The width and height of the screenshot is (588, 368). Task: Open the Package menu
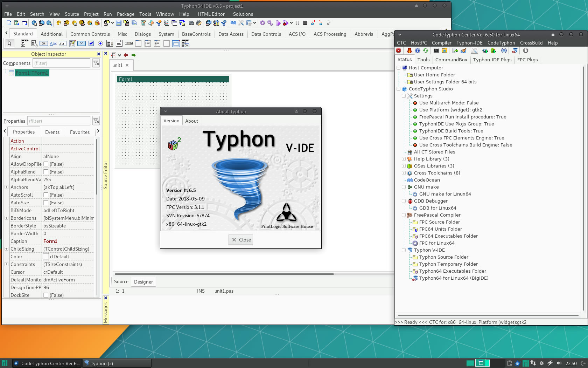point(125,14)
